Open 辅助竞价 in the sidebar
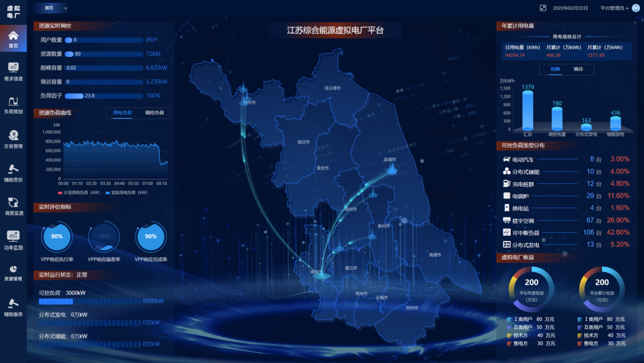The image size is (644, 363). pyautogui.click(x=13, y=172)
